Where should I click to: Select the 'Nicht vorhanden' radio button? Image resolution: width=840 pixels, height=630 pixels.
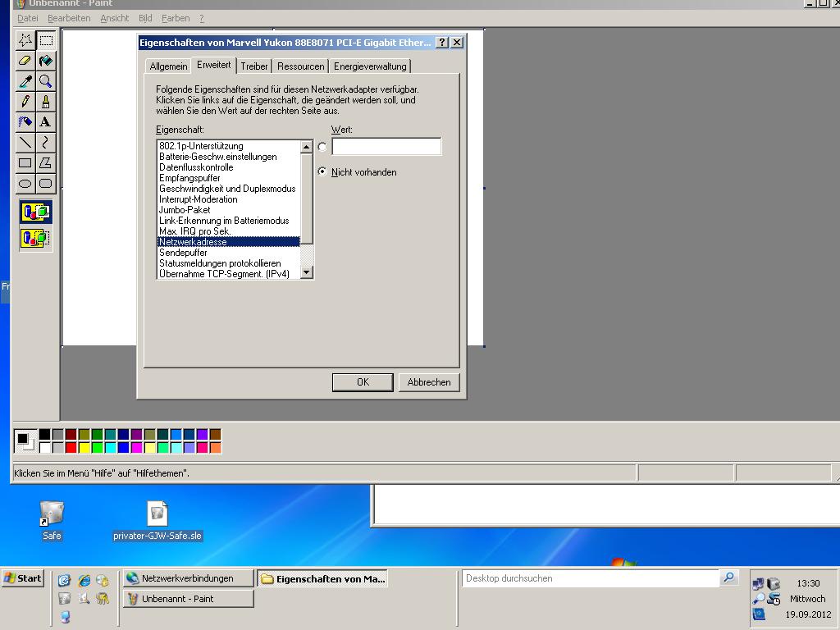coord(322,171)
